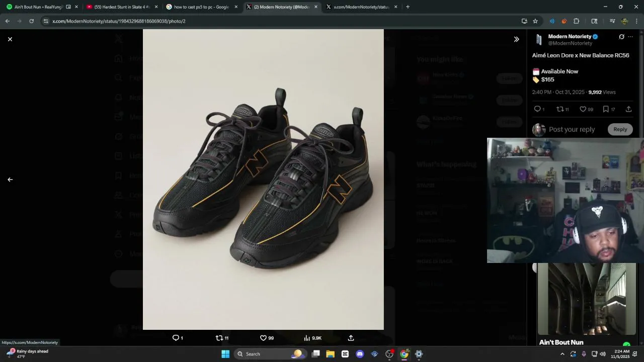
Task: Click the site information icon in address bar
Action: pos(46,21)
